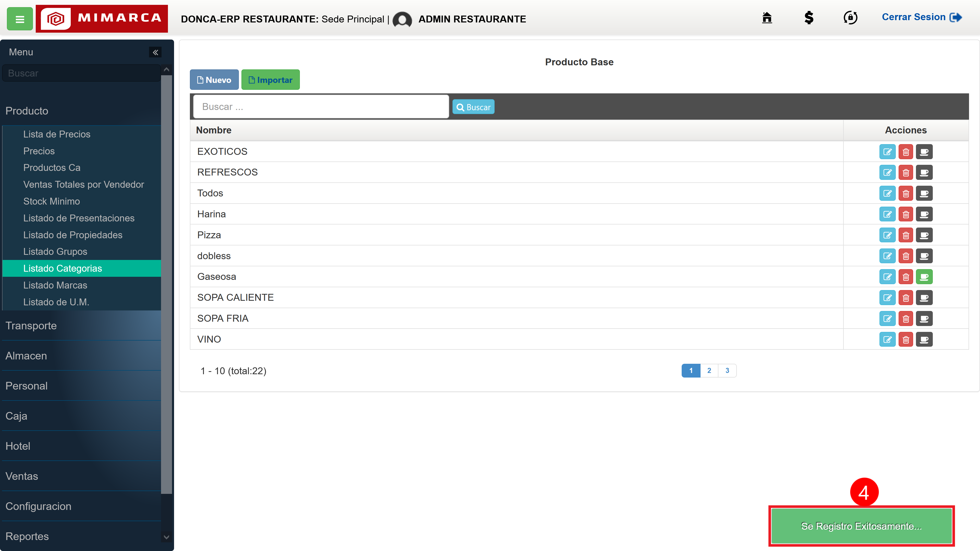
Task: Delete the Gaseosa category
Action: 906,277
